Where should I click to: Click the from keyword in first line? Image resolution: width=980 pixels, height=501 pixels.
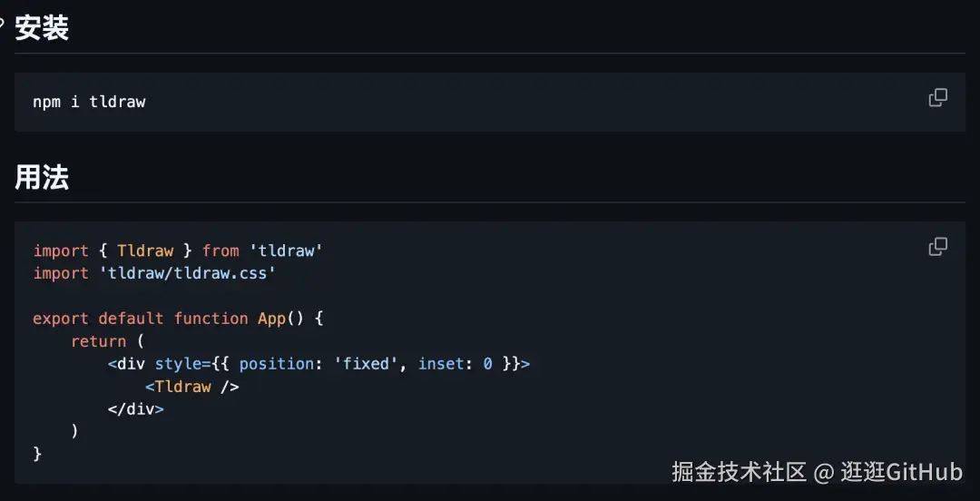[x=220, y=250]
